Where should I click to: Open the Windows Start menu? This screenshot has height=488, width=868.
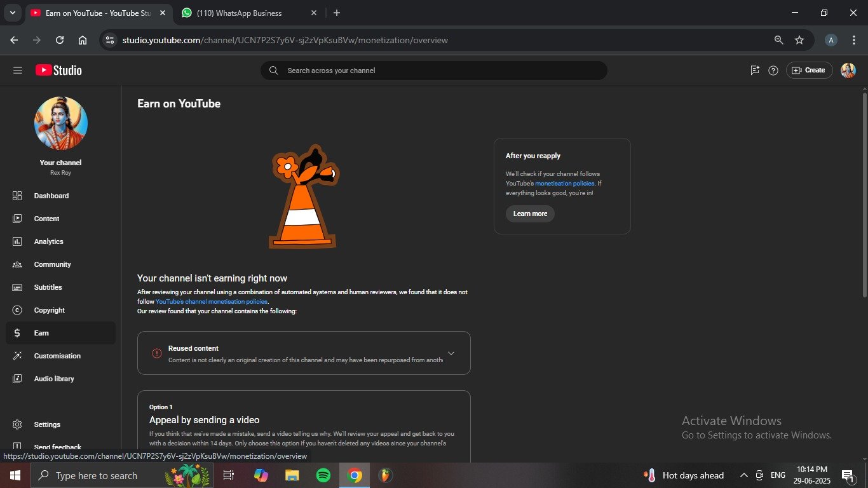pyautogui.click(x=15, y=475)
